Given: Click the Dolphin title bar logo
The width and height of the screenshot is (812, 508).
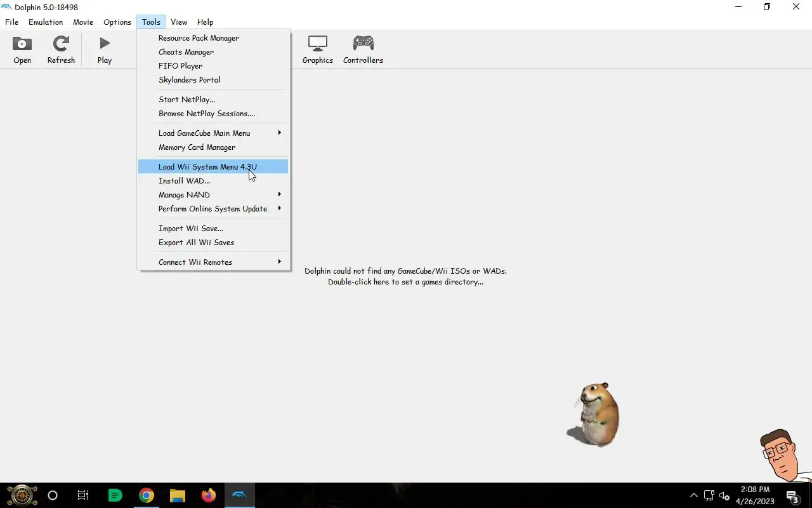Looking at the screenshot, I should pyautogui.click(x=6, y=7).
